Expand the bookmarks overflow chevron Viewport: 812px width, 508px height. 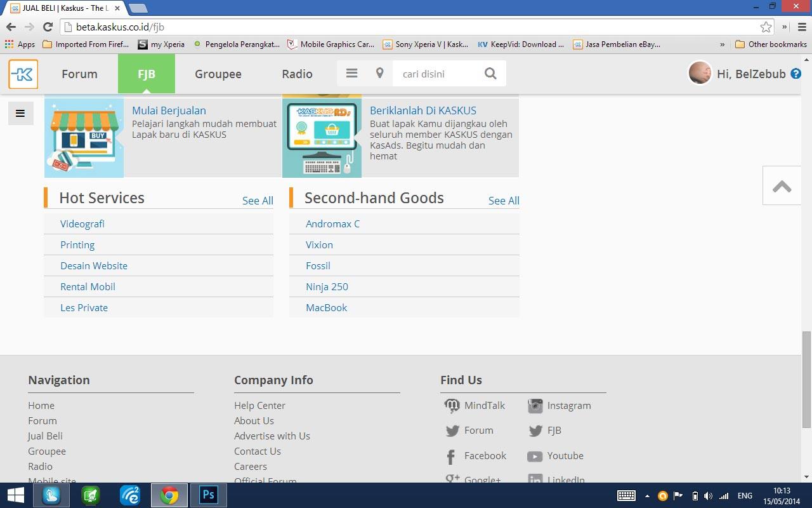coord(722,44)
